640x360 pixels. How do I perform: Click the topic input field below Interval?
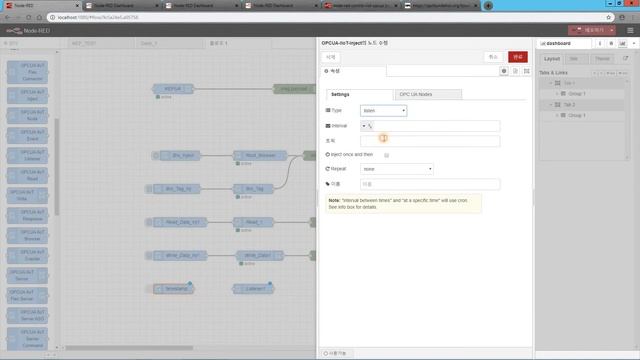click(x=430, y=141)
